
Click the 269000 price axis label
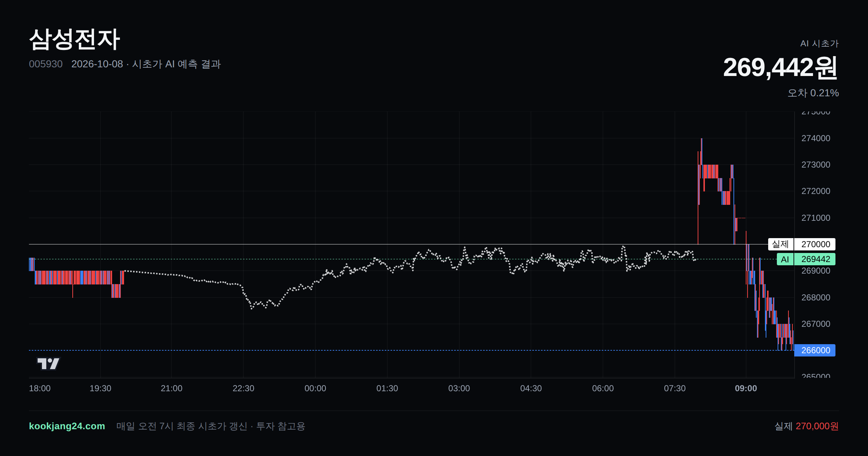point(816,271)
